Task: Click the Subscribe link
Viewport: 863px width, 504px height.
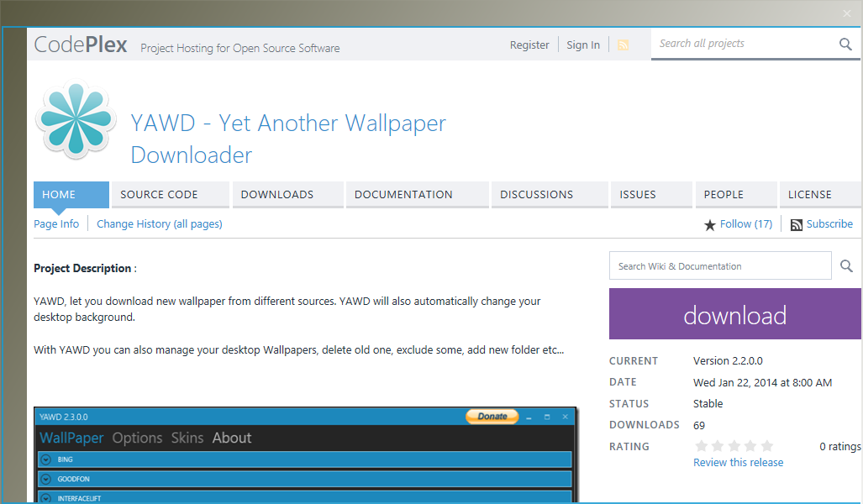Action: tap(829, 224)
